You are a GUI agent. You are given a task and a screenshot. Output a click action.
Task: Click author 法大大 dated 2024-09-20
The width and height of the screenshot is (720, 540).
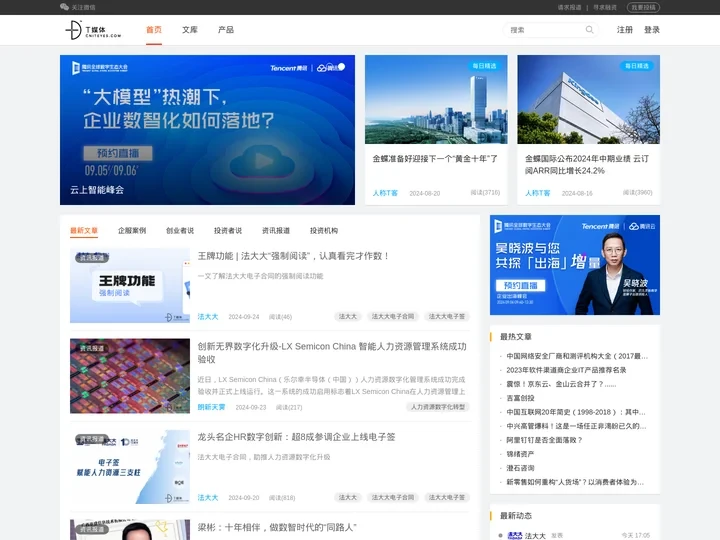tap(208, 498)
